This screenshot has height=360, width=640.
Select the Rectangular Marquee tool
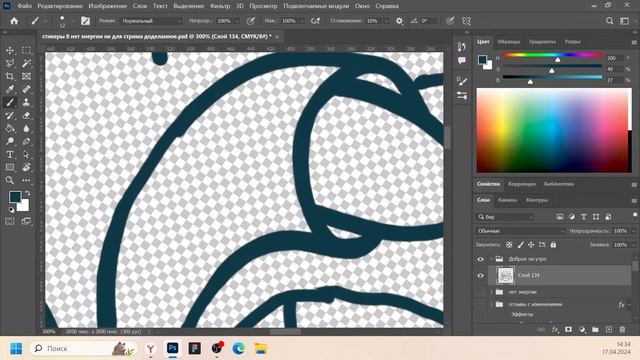coord(26,50)
